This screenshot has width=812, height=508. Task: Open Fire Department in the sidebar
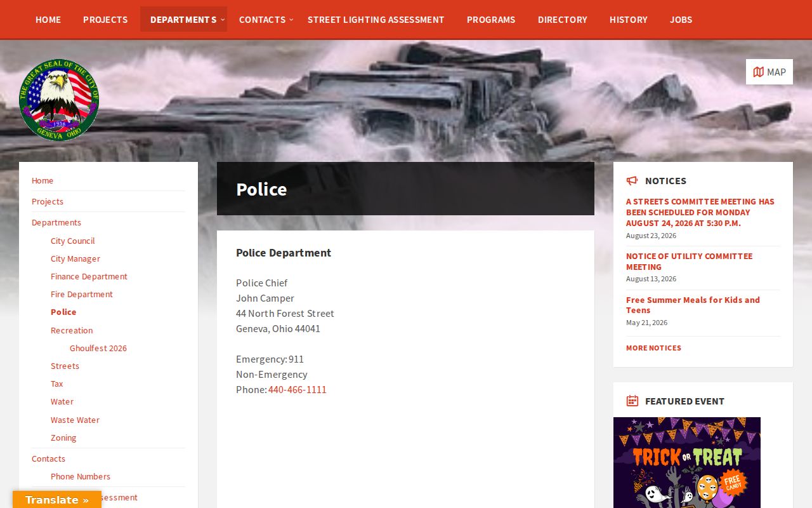click(x=82, y=294)
